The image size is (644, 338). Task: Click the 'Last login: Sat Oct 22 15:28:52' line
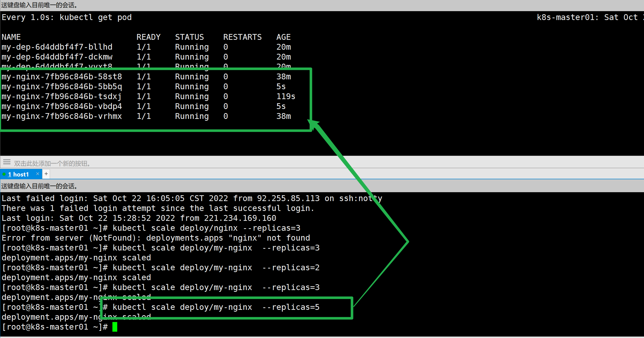pyautogui.click(x=139, y=218)
